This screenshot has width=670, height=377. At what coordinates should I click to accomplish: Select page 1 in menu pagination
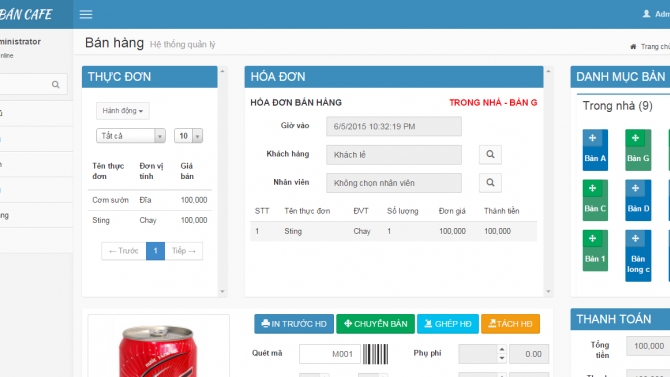[156, 251]
